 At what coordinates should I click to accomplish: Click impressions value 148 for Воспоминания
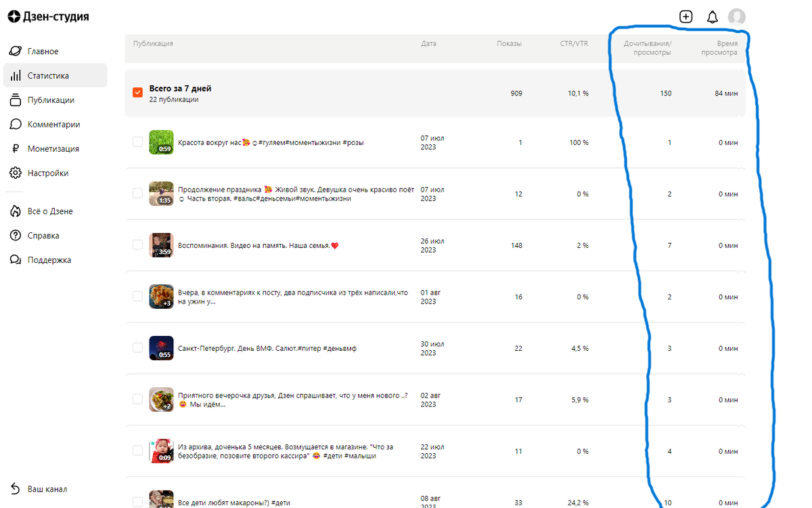click(516, 245)
